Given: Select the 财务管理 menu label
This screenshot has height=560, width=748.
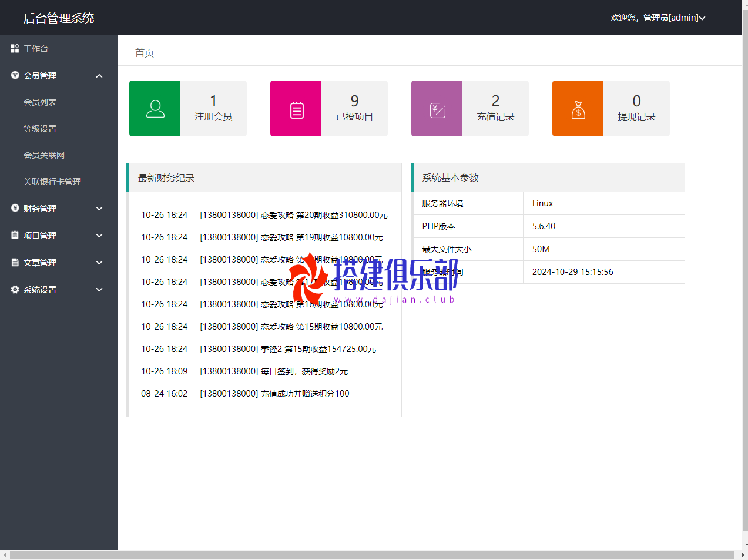Looking at the screenshot, I should [x=40, y=209].
